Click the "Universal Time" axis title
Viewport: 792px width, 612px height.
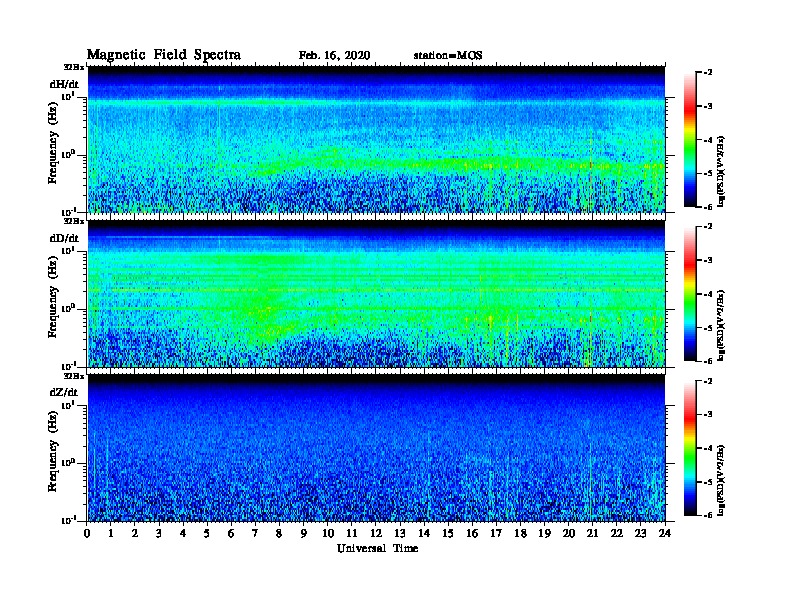(377, 548)
